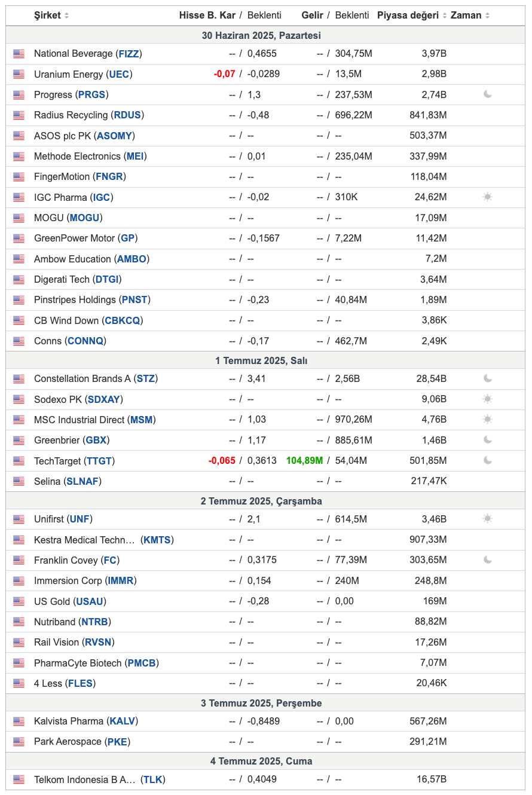
Task: Open the PRGS ticker link
Action: pos(93,94)
